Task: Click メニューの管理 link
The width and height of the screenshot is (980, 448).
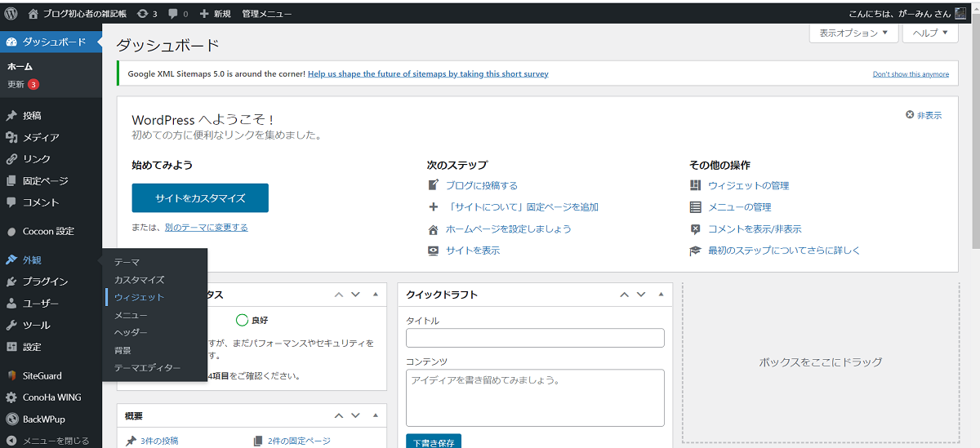Action: 740,207
